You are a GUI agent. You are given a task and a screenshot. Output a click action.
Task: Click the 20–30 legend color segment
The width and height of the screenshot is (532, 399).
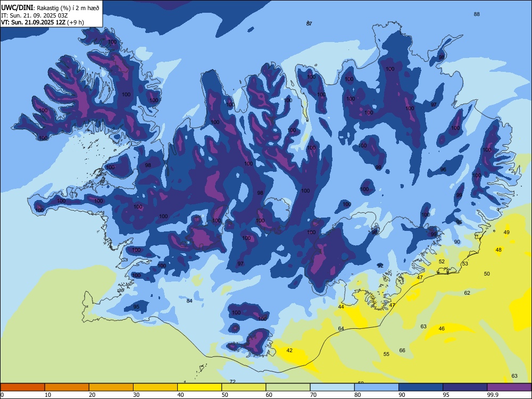click(111, 387)
